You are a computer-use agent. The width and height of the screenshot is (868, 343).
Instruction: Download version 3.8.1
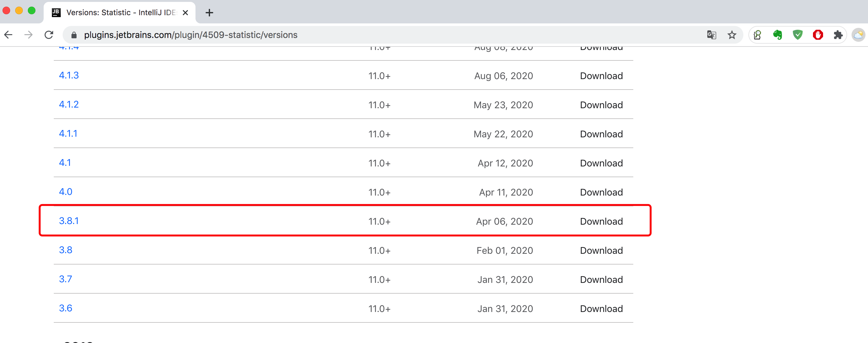[601, 221]
